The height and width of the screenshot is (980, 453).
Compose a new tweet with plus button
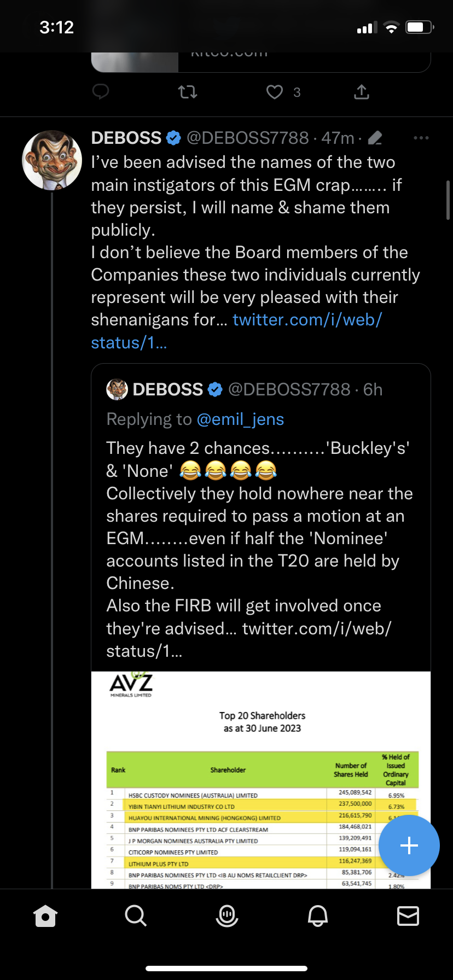409,845
